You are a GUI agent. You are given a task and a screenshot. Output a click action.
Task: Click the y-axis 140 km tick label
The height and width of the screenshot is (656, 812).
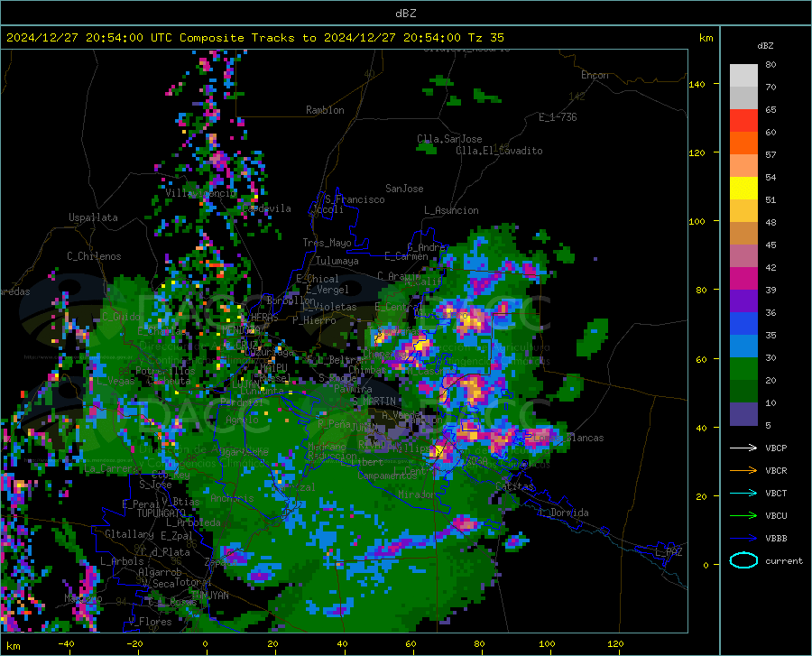click(x=697, y=84)
